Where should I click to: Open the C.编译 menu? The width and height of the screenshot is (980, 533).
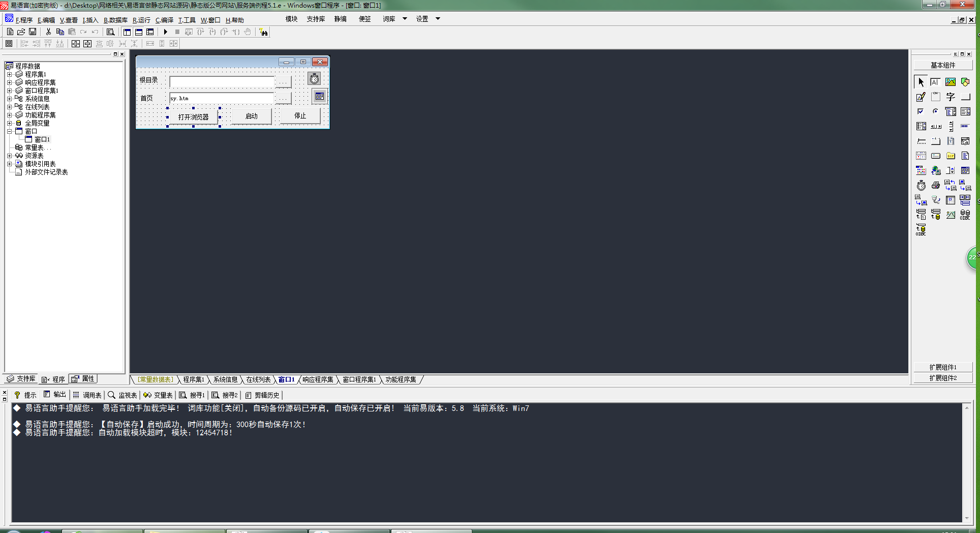point(164,20)
